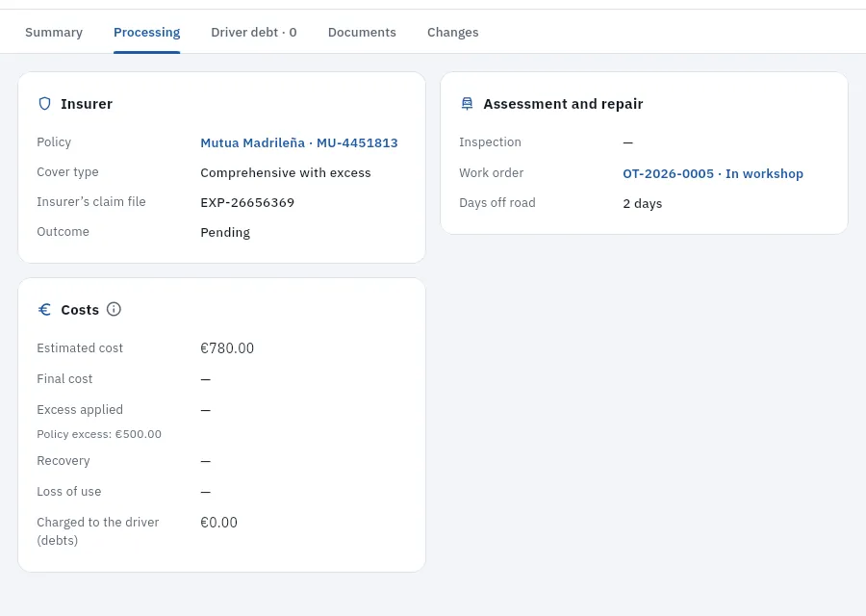
Task: Click the Final cost label
Action: click(x=64, y=378)
